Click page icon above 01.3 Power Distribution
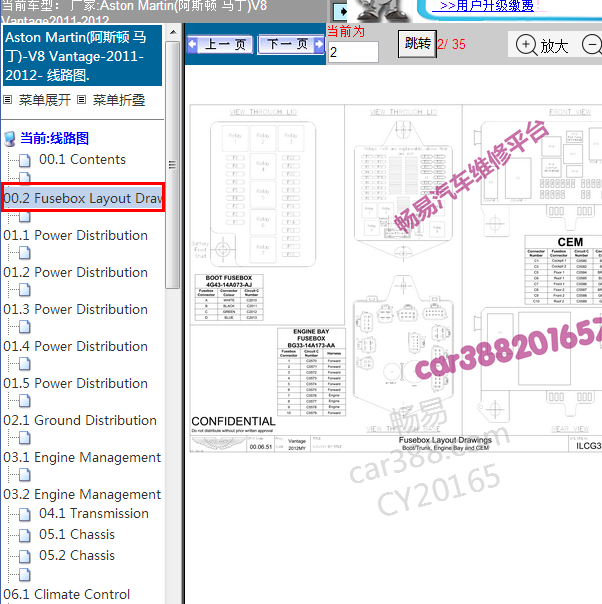The image size is (602, 604). click(25, 290)
